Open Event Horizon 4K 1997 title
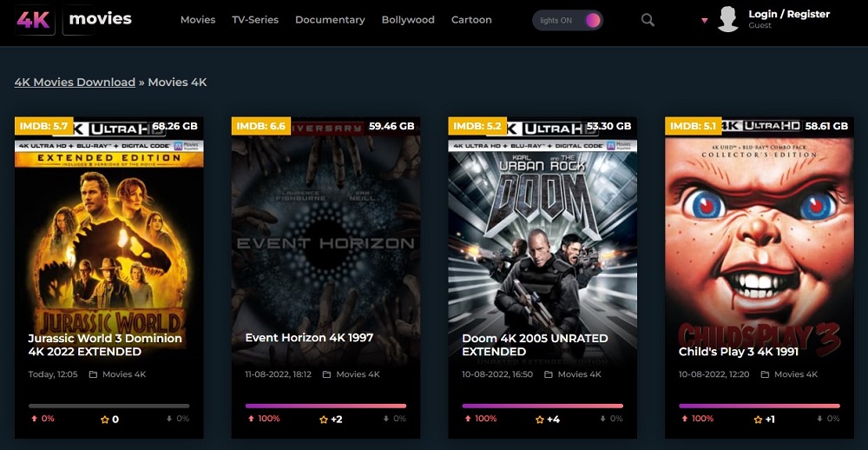 coord(309,337)
